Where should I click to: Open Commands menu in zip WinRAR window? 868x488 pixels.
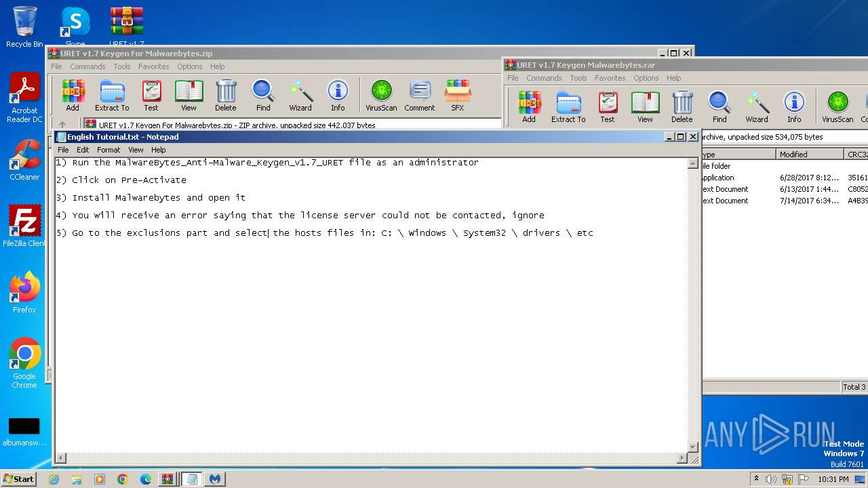click(87, 66)
